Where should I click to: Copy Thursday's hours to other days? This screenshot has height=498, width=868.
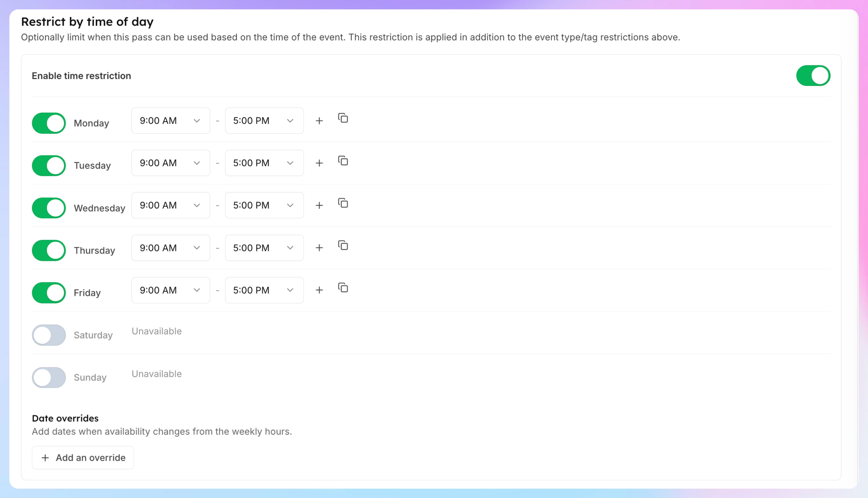point(343,246)
